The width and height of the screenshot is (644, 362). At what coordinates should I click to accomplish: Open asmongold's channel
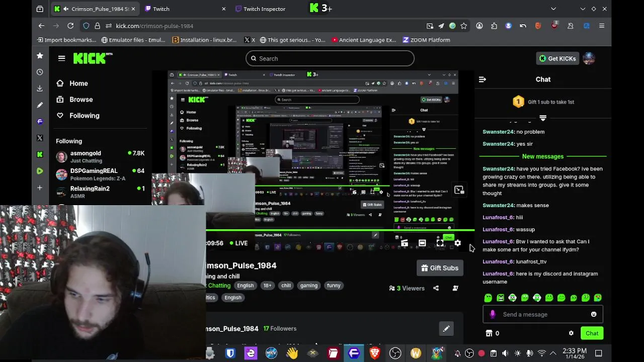tap(100, 157)
